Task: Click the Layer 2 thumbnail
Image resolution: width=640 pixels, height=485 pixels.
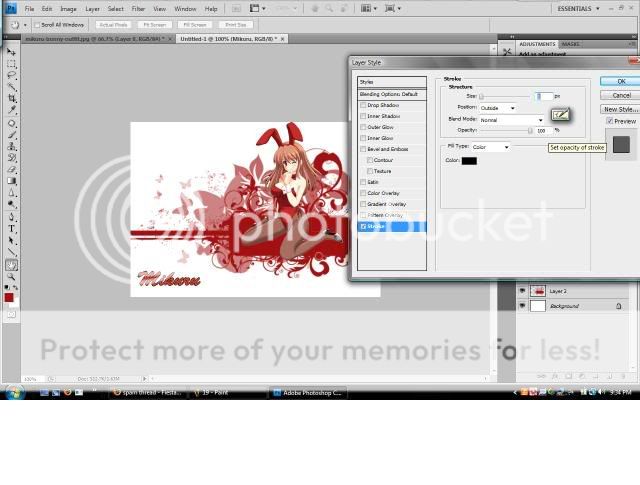Action: click(538, 291)
